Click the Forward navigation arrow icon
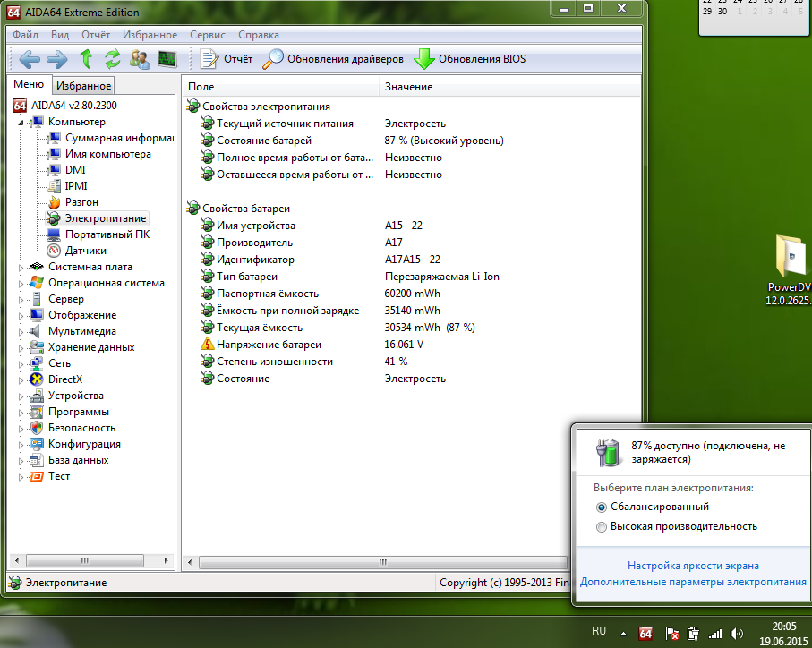 pyautogui.click(x=57, y=60)
